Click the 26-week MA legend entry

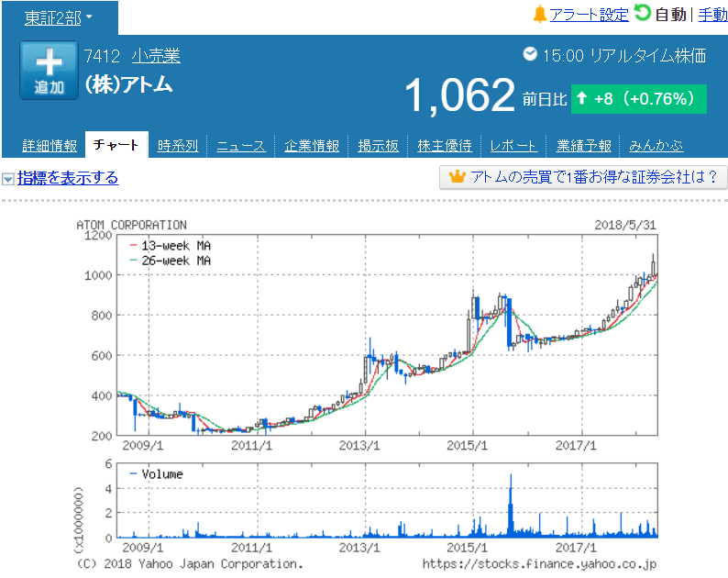[171, 261]
